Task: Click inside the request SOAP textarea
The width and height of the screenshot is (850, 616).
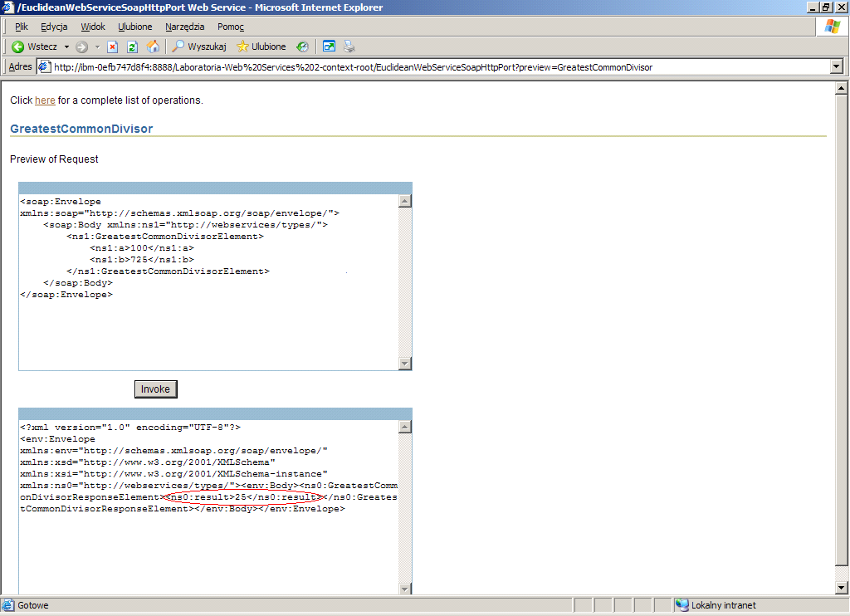Action: [x=208, y=282]
